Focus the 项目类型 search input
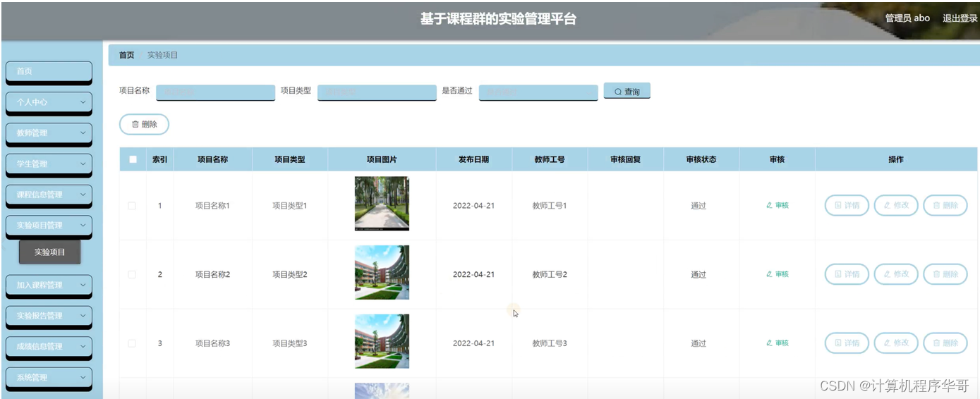980x399 pixels. click(377, 92)
